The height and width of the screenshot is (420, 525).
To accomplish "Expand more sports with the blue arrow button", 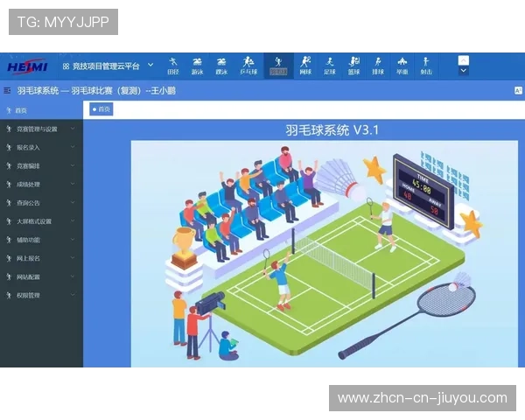I will pos(464,65).
